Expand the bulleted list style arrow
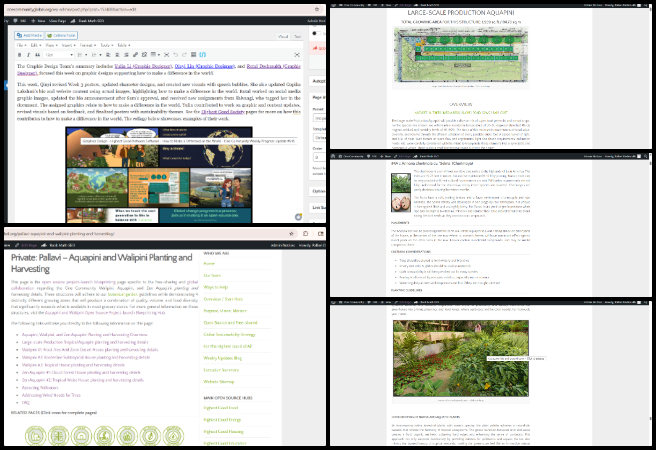Viewport: 656px width, 450px height. point(86,55)
